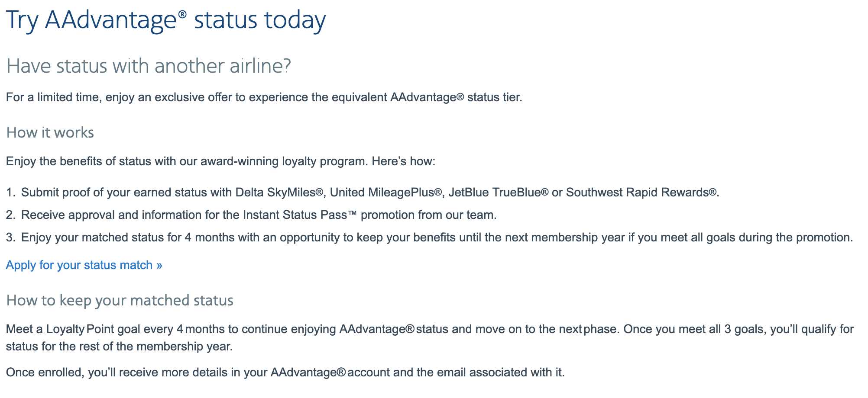Click the Meet a Loyalty Point goal sentence
The image size is (868, 398).
303,329
